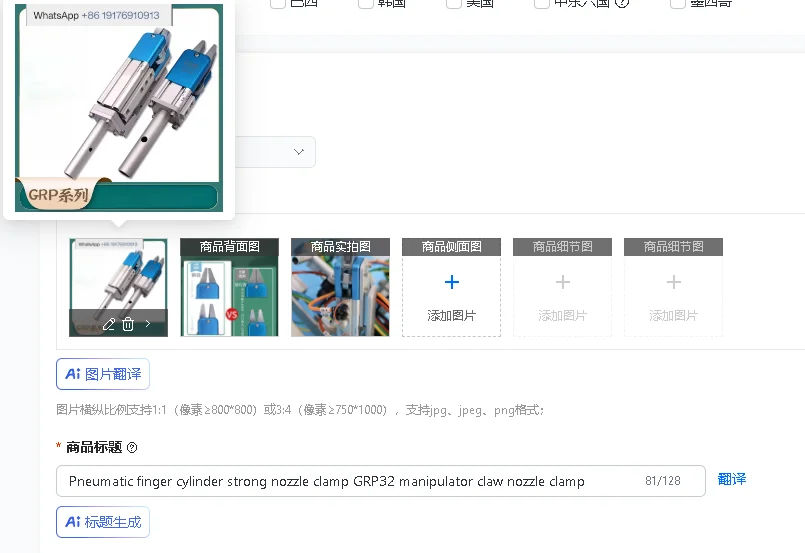Open help icon beside 商品标题 label

tap(132, 448)
